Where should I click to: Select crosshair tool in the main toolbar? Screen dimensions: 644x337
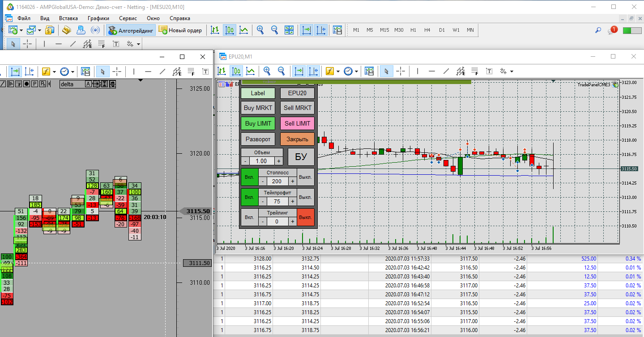[x=28, y=44]
